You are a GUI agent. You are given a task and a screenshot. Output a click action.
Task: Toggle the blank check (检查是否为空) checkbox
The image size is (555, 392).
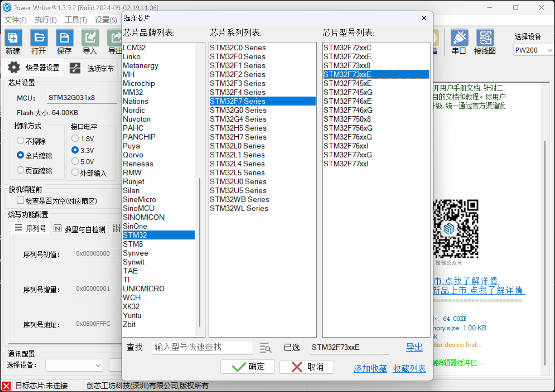(20, 200)
